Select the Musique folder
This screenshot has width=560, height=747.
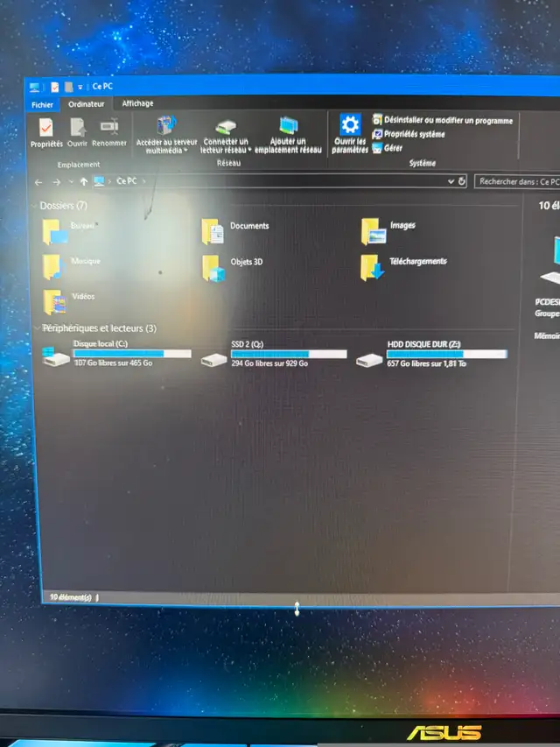point(72,267)
